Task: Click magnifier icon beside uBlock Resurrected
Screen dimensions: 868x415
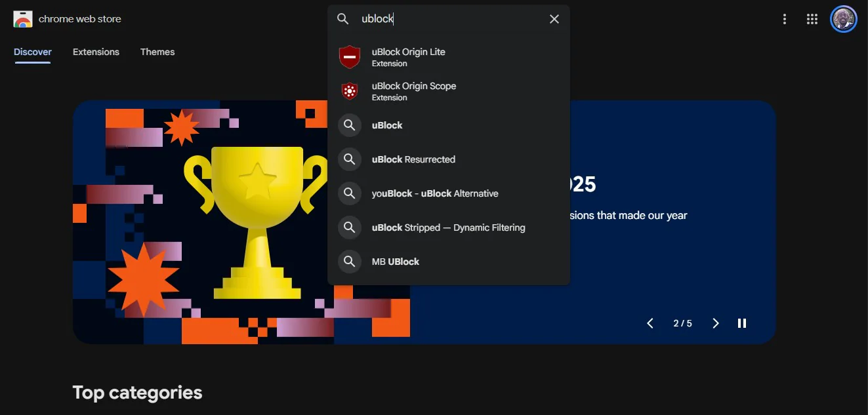Action: coord(350,159)
